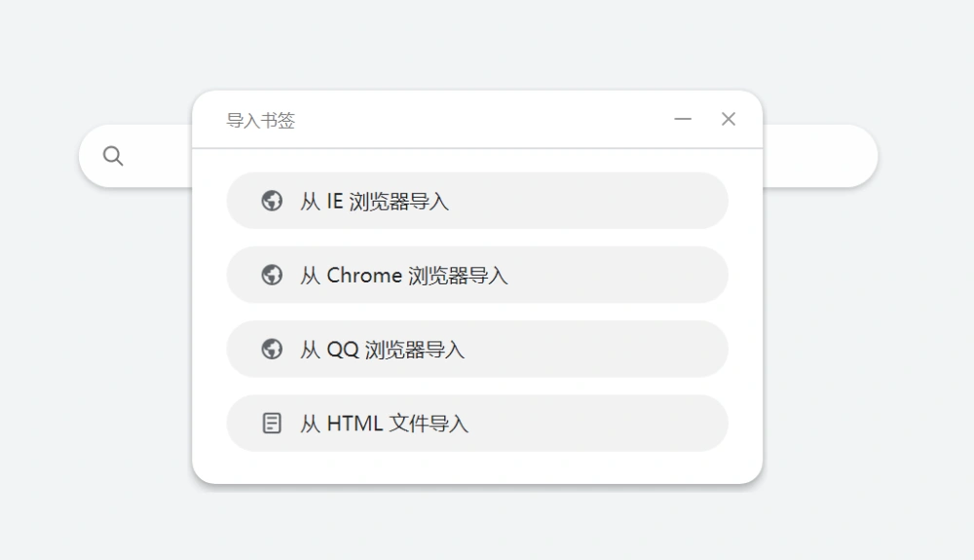This screenshot has width=974, height=560.
Task: Click the 导入书签 dialog title text
Action: [260, 120]
